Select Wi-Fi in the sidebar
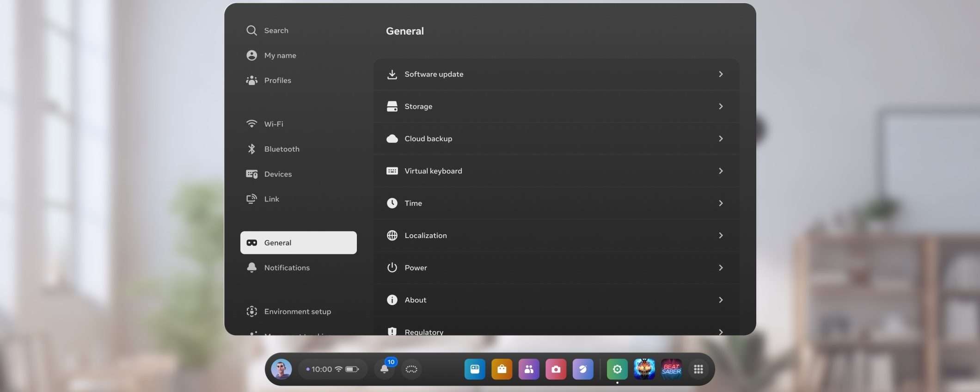The width and height of the screenshot is (980, 392). coord(274,124)
